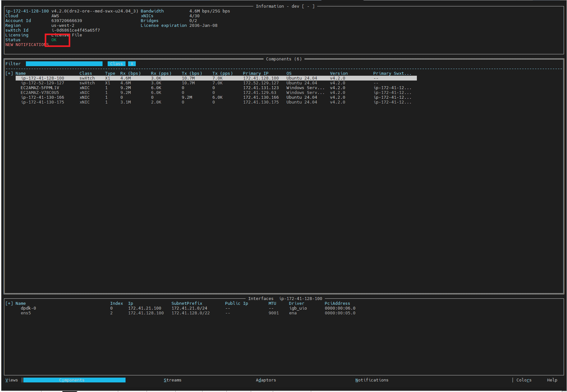Select the ip-172-41-130-166 xNIC row
Screen dimensions: 567x392
(42, 97)
